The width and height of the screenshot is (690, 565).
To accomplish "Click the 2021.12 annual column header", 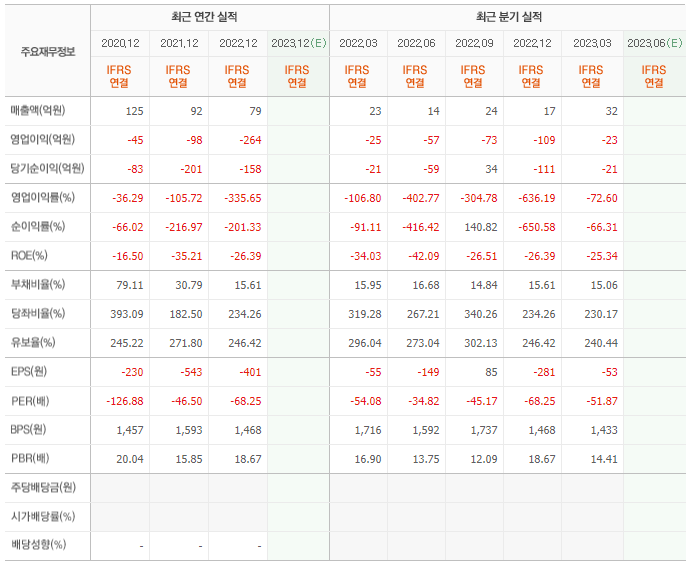I will click(x=179, y=43).
